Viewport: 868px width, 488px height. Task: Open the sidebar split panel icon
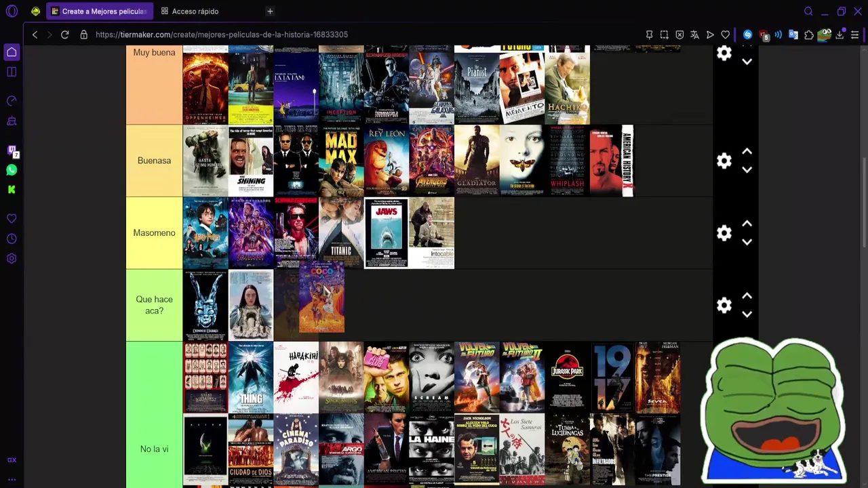coord(12,72)
